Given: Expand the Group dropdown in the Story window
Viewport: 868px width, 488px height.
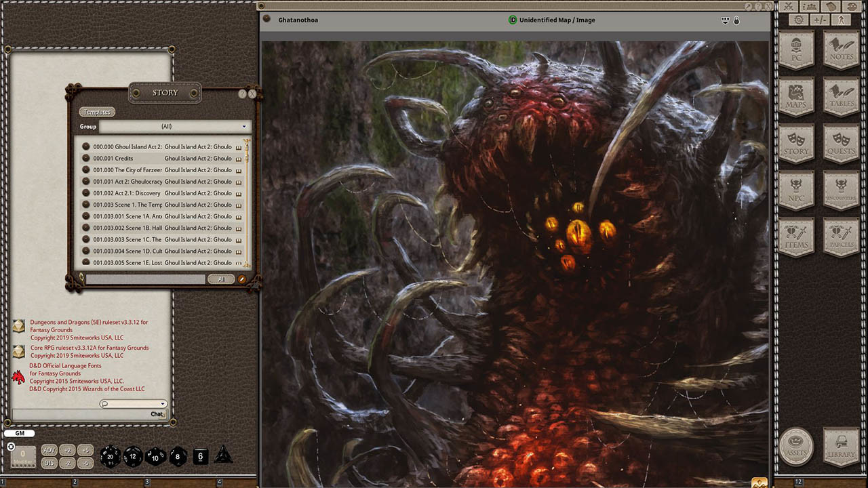Looking at the screenshot, I should [243, 126].
